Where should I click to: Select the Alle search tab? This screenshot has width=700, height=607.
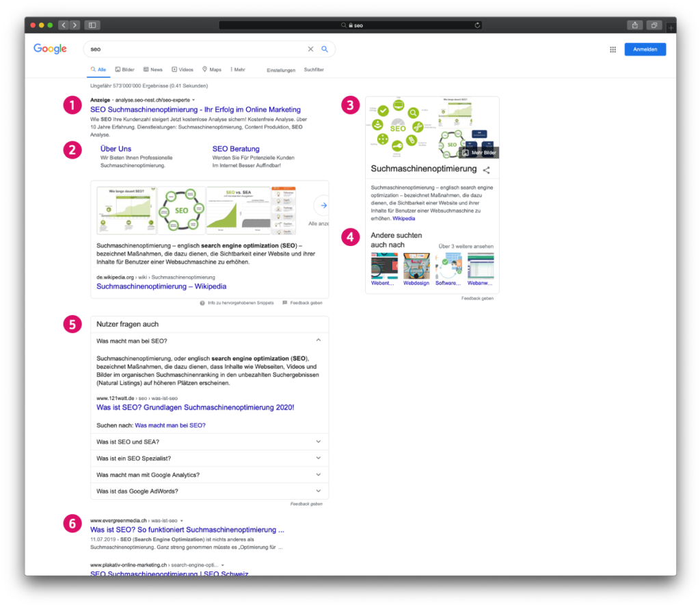pos(98,70)
